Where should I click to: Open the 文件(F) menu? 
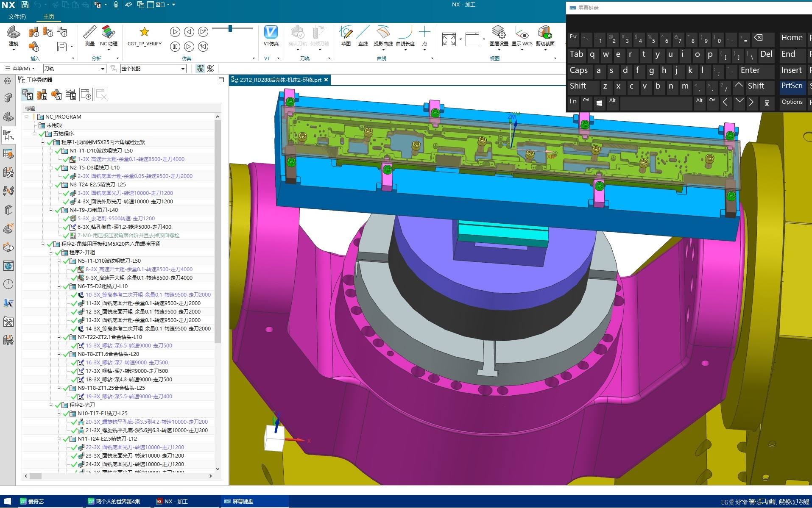coord(17,17)
